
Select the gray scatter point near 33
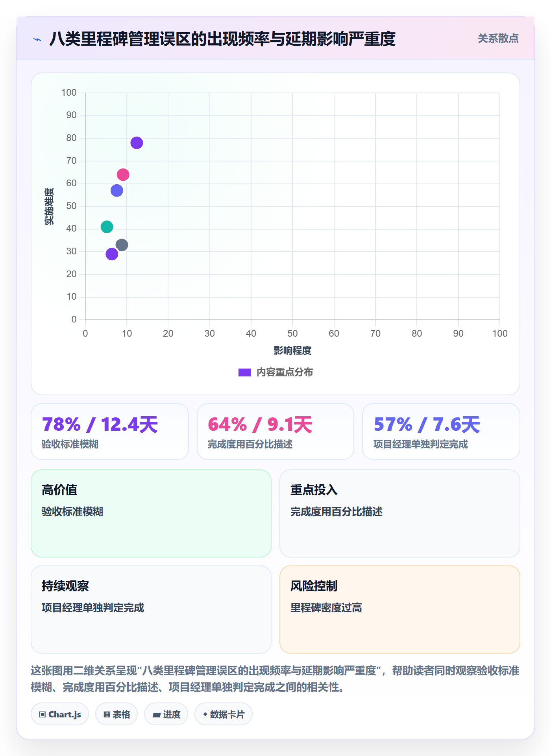pos(122,245)
